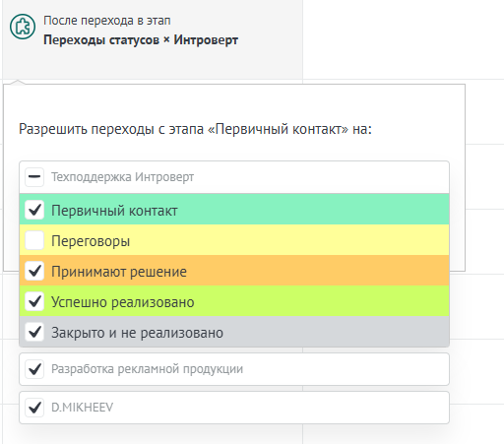Open the Переходы статусов × Интроверт widget
This screenshot has height=444, width=504.
[x=141, y=40]
